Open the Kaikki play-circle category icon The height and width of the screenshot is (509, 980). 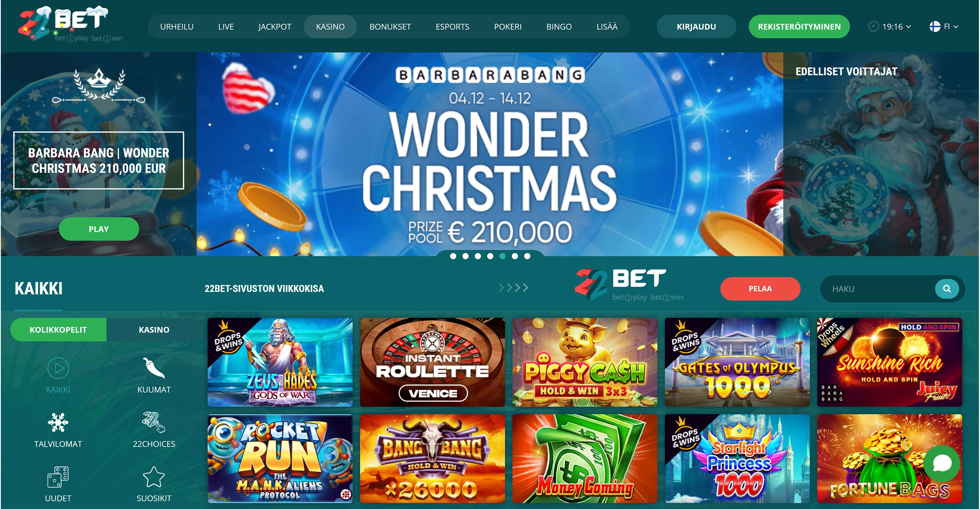click(58, 368)
